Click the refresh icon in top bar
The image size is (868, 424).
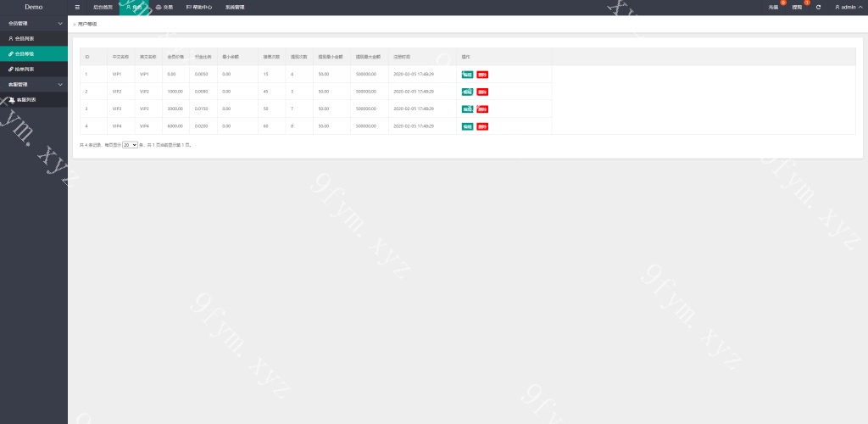tap(818, 7)
